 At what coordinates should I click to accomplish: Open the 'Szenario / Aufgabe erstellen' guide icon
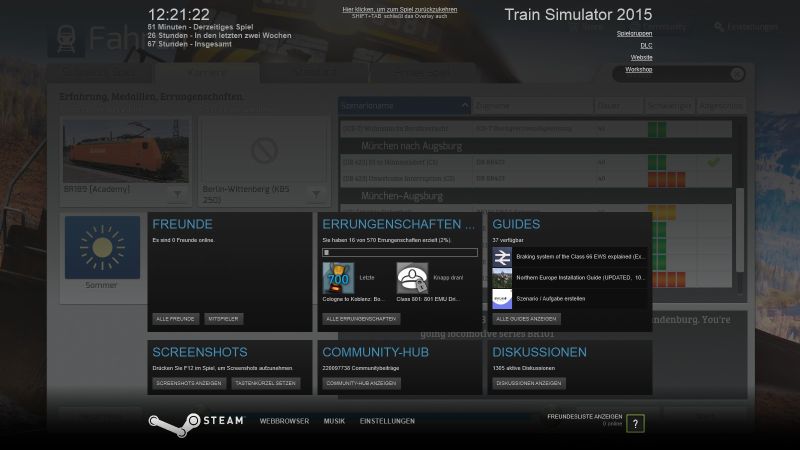click(x=502, y=299)
